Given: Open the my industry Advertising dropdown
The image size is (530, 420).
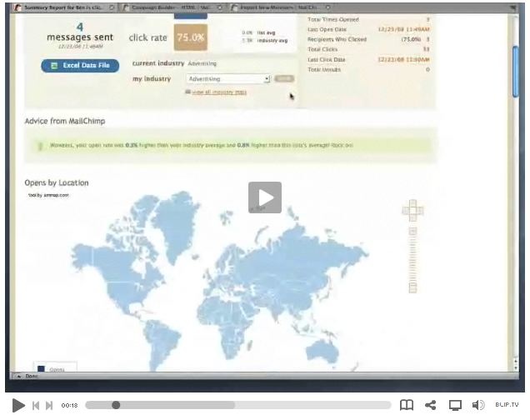Looking at the screenshot, I should (x=228, y=78).
